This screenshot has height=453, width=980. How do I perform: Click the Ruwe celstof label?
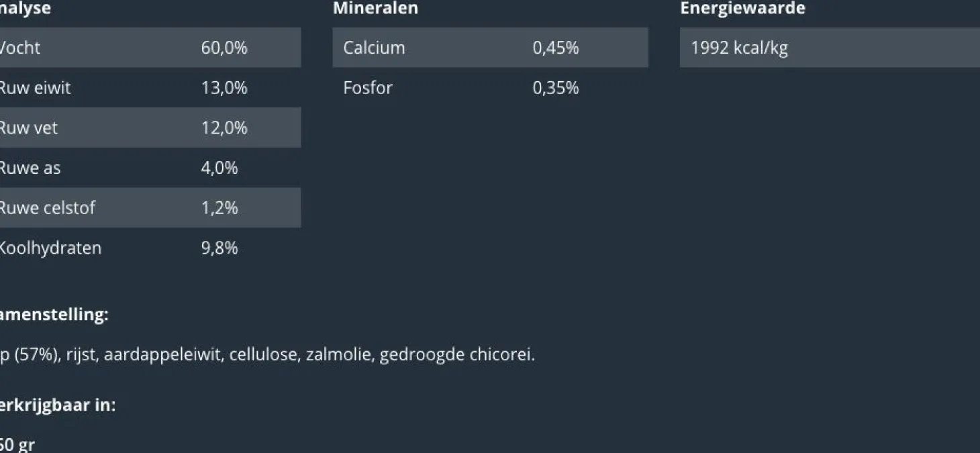(x=47, y=208)
